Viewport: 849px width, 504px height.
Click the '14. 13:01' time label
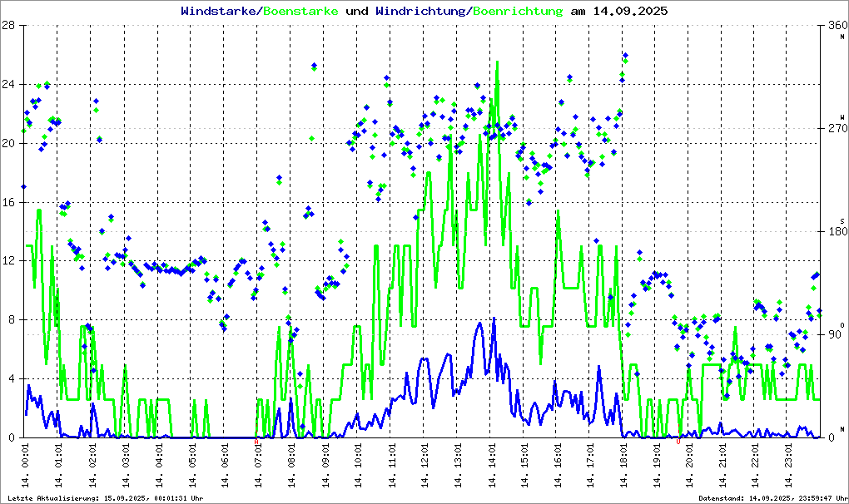pyautogui.click(x=458, y=466)
